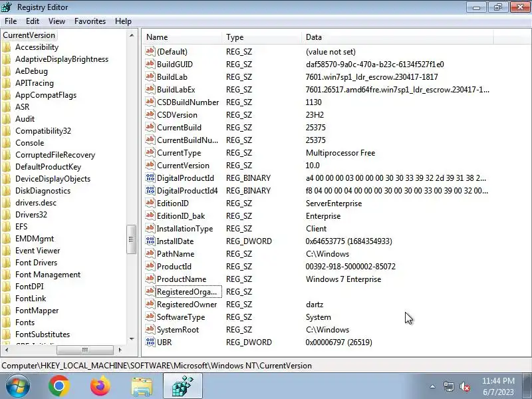Viewport: 532px width, 399px height.
Task: Sort values by the Name column header
Action: click(x=182, y=37)
